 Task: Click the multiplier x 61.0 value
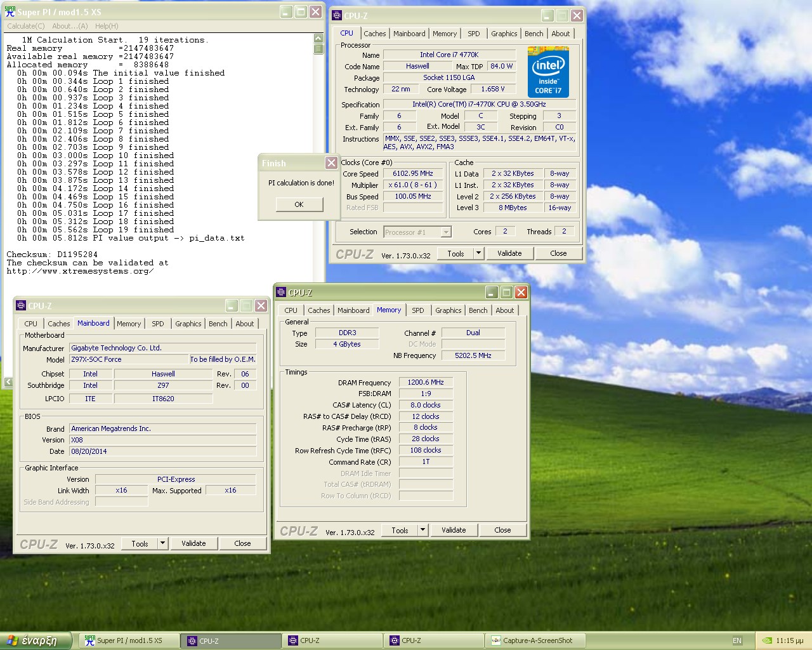(412, 185)
